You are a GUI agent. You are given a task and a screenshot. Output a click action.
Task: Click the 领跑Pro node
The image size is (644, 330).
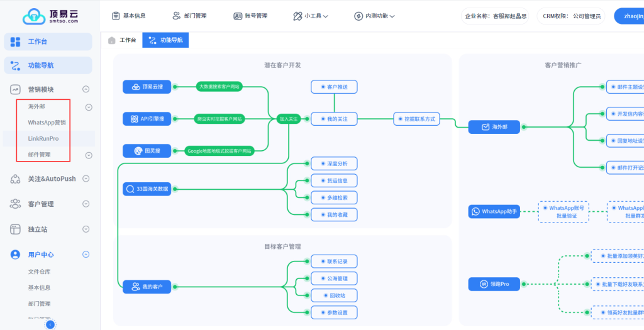click(x=494, y=284)
